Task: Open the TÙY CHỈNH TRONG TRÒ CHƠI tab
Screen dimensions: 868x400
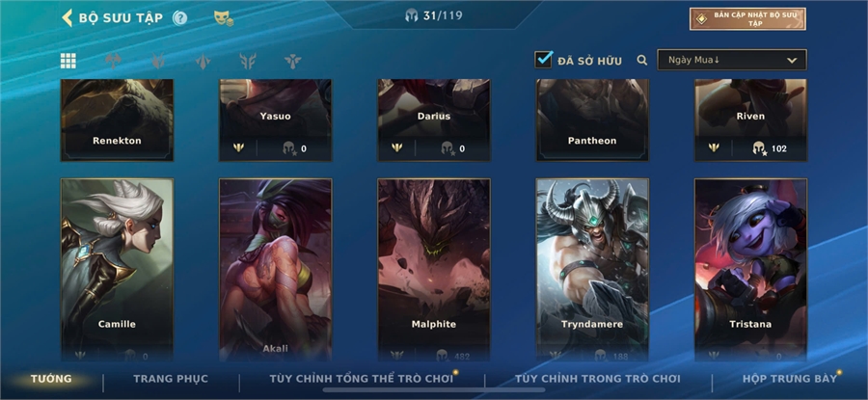Action: pyautogui.click(x=598, y=379)
